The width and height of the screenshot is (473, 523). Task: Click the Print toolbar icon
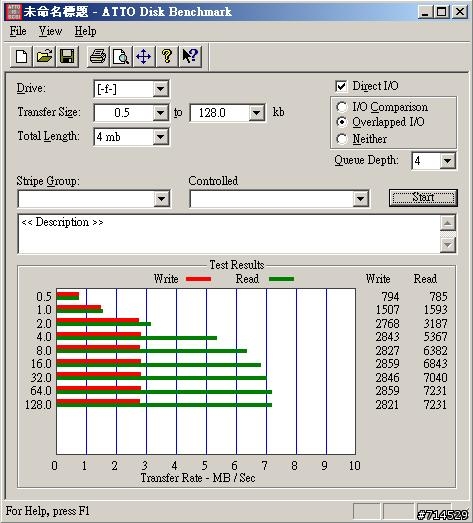point(98,56)
